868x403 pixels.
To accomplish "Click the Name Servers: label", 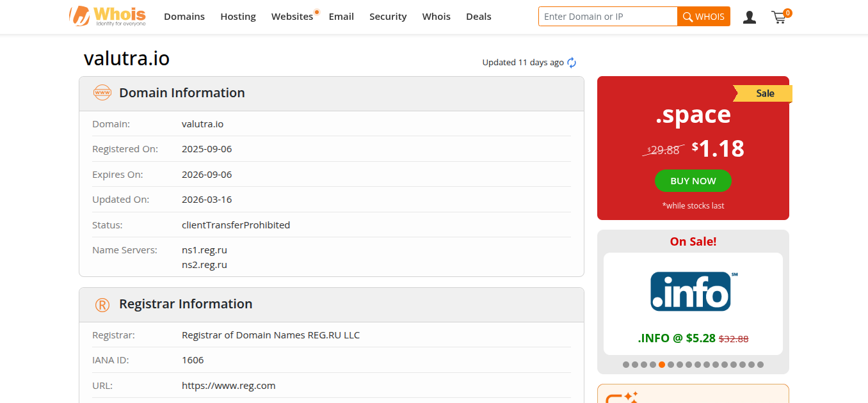I will 125,250.
